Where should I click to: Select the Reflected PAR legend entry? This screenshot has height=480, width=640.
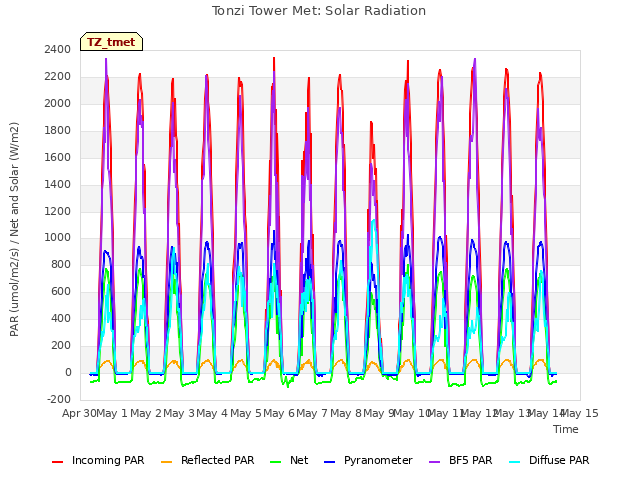point(207,460)
